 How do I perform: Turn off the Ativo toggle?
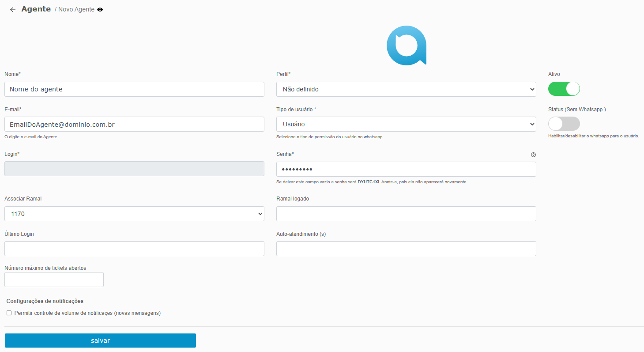564,89
